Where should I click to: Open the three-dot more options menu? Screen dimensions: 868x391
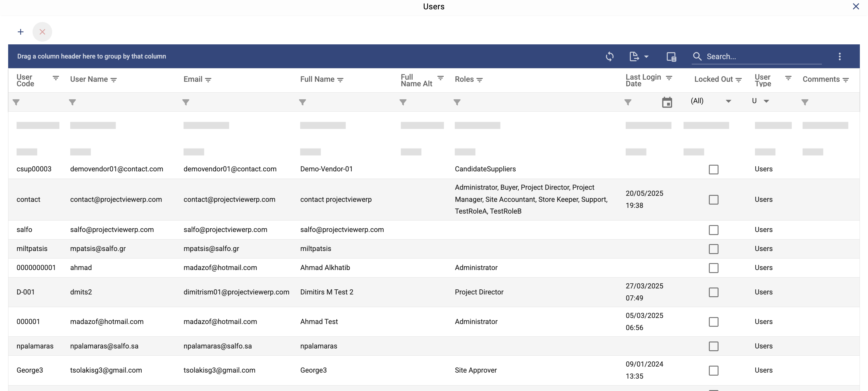839,56
